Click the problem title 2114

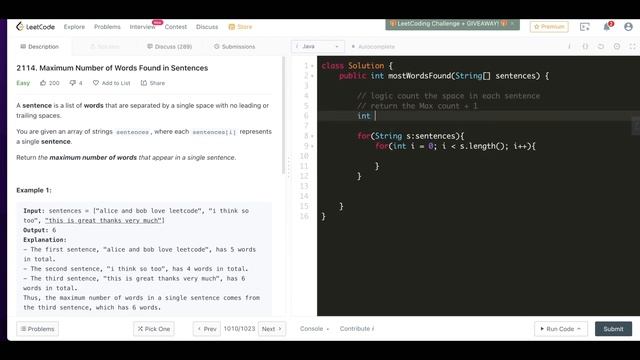point(112,68)
